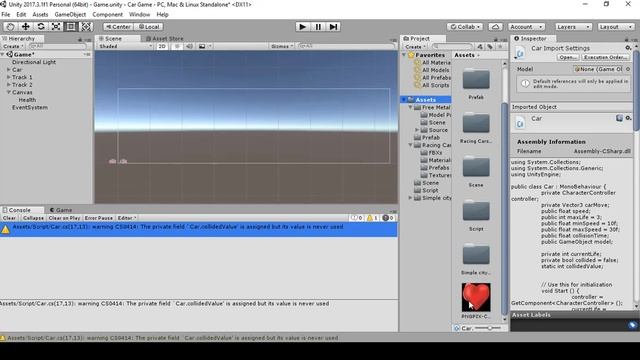The image size is (640, 360).
Task: Click the Imported Object help icon
Action: click(619, 118)
